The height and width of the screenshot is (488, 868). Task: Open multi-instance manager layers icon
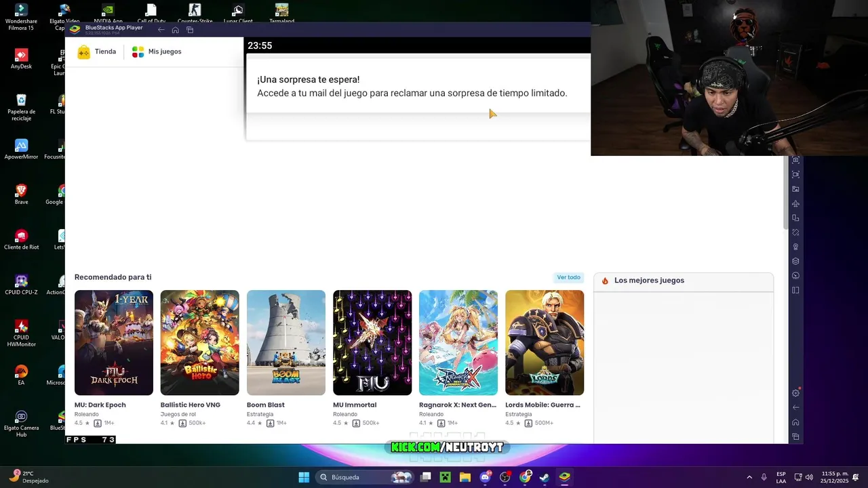pyautogui.click(x=795, y=261)
